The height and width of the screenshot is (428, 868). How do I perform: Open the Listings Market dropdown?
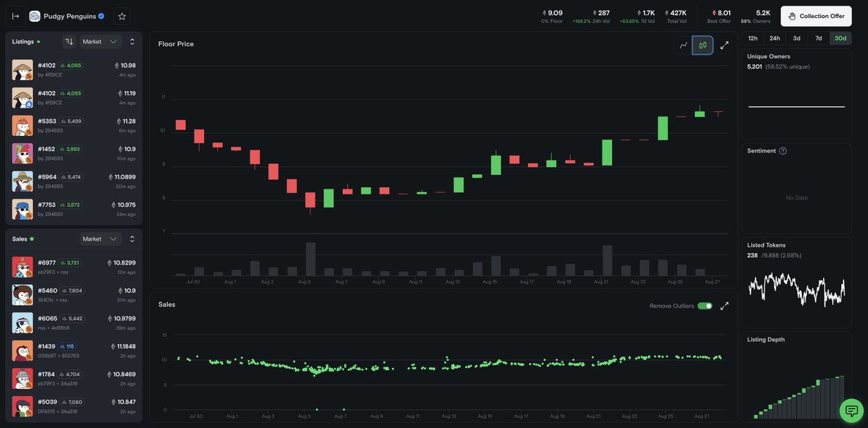tap(100, 42)
